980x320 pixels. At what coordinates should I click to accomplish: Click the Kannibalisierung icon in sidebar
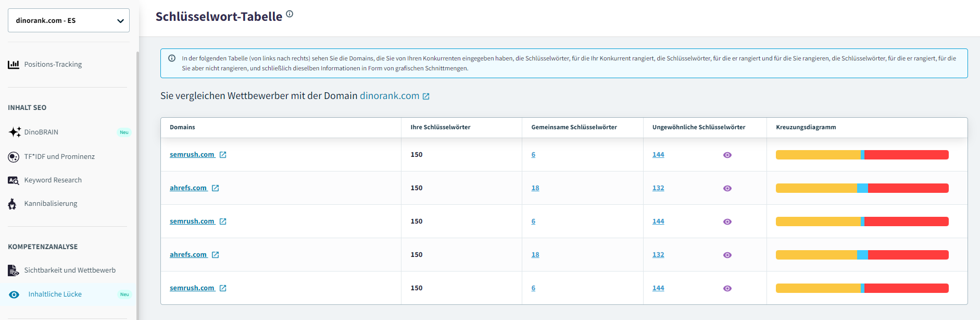pyautogui.click(x=12, y=204)
